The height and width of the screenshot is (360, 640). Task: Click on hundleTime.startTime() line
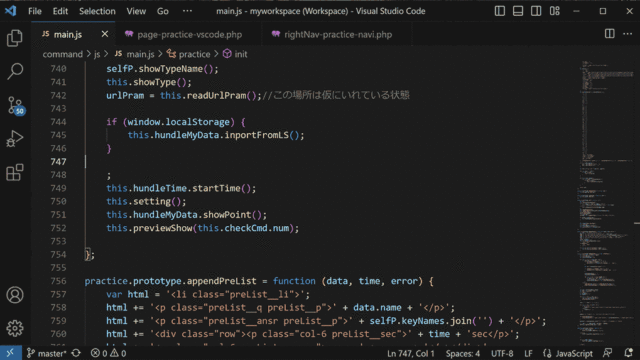[x=181, y=188]
